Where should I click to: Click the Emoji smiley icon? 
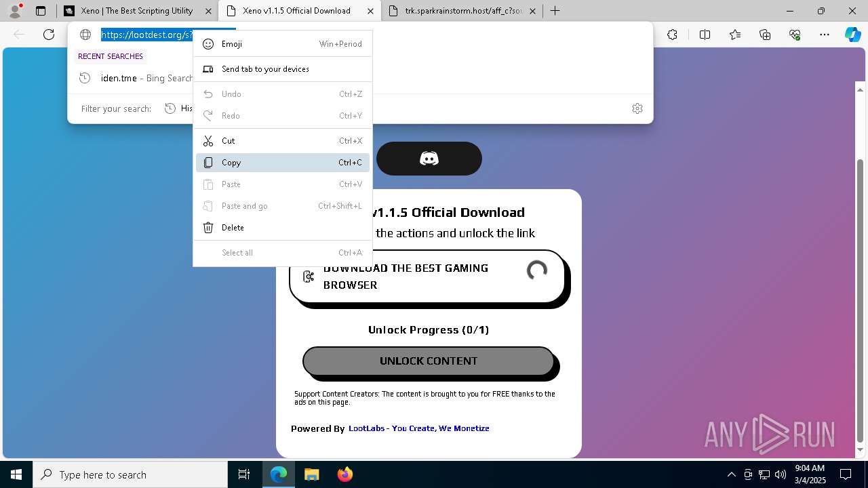tap(208, 44)
